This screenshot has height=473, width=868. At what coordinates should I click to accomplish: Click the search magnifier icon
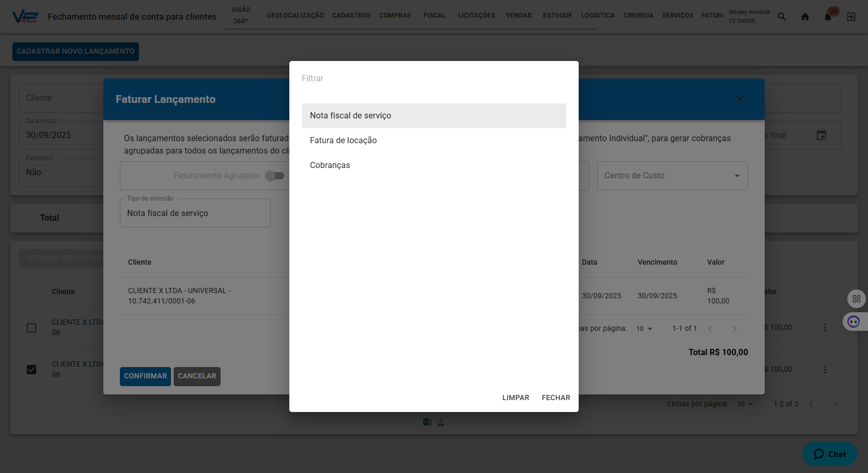click(782, 17)
